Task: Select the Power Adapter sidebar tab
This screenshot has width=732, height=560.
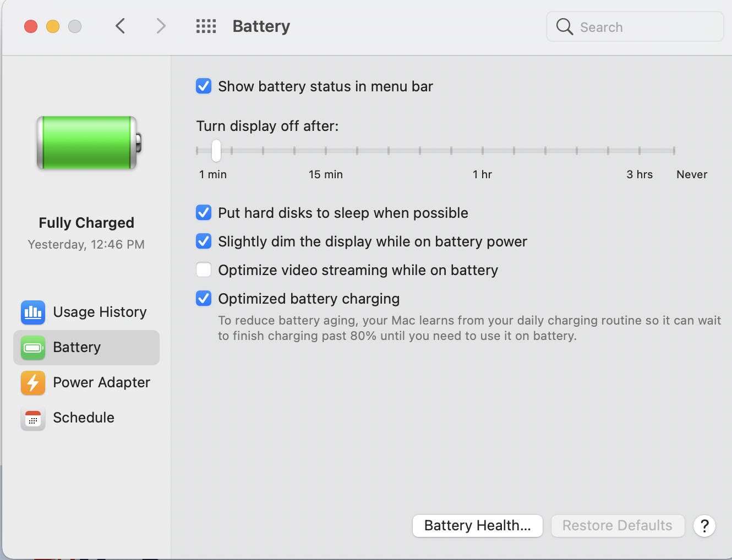Action: click(x=86, y=383)
